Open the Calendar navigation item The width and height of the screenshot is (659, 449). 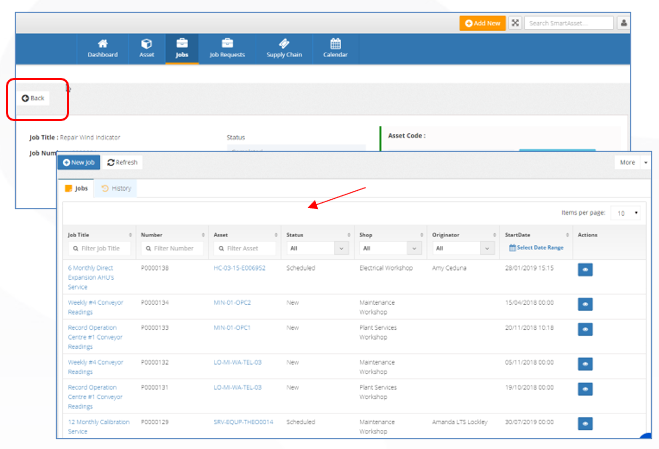(x=335, y=48)
